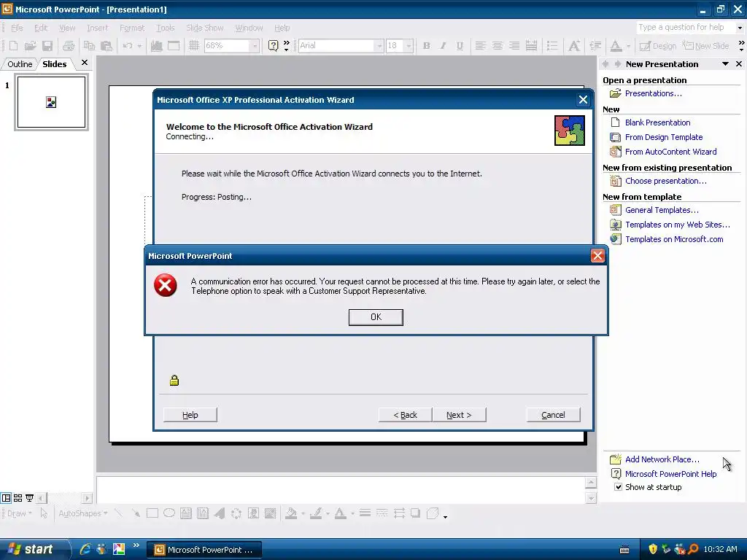Click the From Design Template link
The height and width of the screenshot is (560, 747).
(664, 137)
